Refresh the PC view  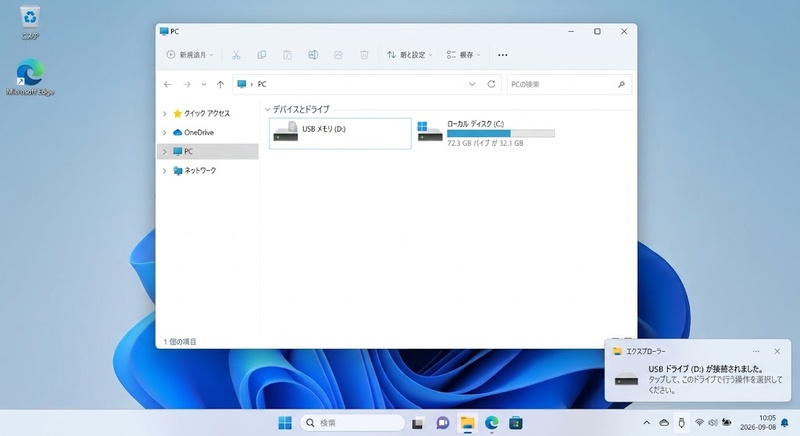pos(491,84)
